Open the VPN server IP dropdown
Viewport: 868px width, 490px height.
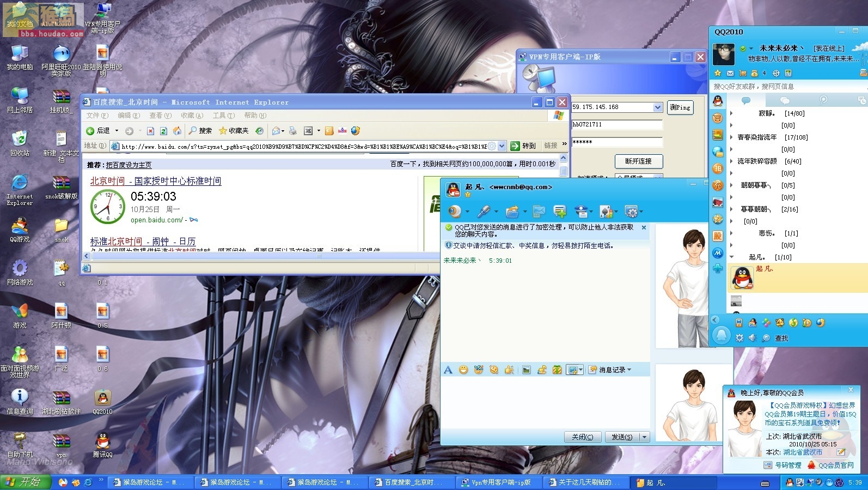coord(658,107)
